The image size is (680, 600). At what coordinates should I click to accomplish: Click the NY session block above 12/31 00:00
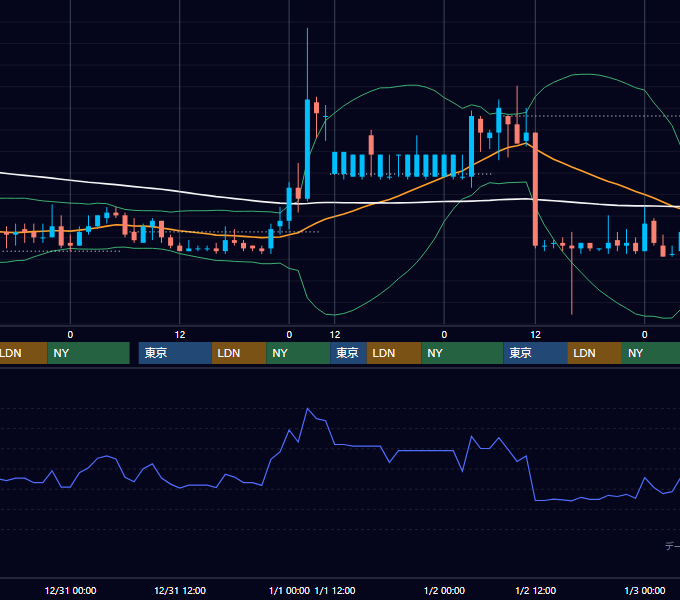[88, 353]
